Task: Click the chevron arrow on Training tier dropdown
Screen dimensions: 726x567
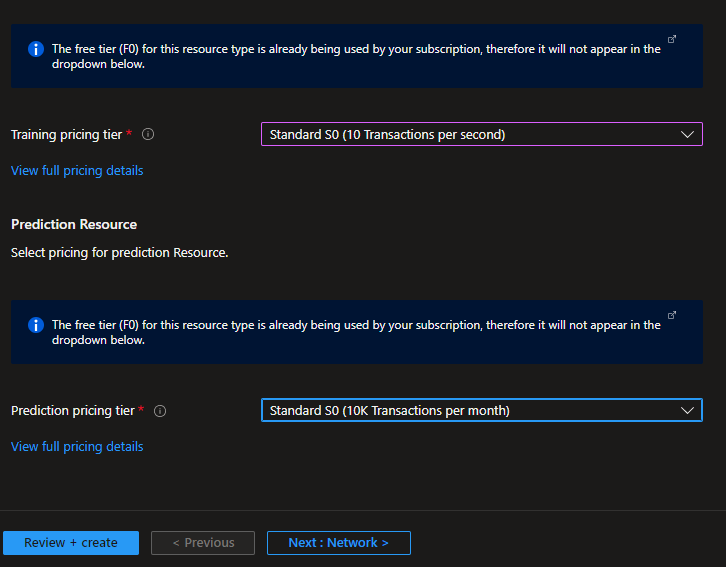Action: (x=687, y=135)
